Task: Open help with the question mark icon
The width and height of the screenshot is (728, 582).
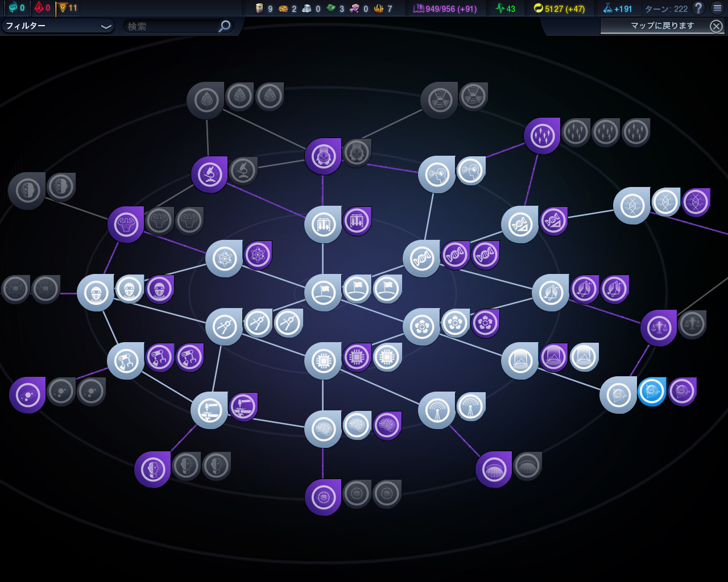Action: click(x=698, y=8)
